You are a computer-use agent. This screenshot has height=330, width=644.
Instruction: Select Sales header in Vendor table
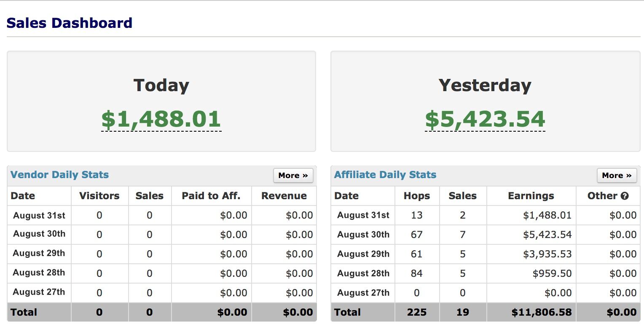coord(150,196)
